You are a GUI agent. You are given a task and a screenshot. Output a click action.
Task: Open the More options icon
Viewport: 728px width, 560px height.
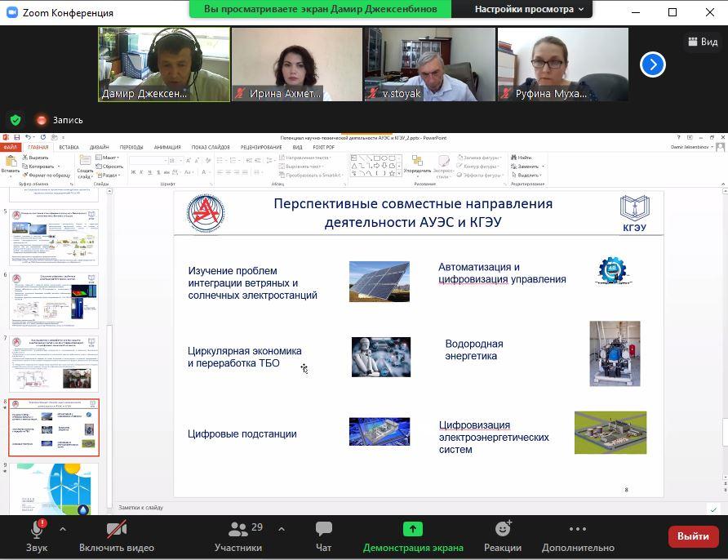coord(577,530)
